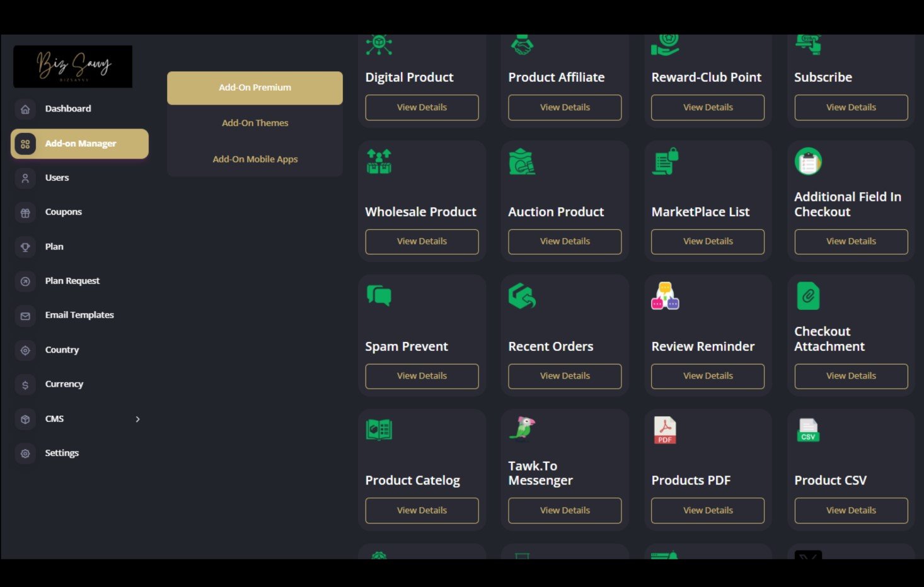View Details for Auction Product
Viewport: 924px width, 587px height.
click(565, 242)
